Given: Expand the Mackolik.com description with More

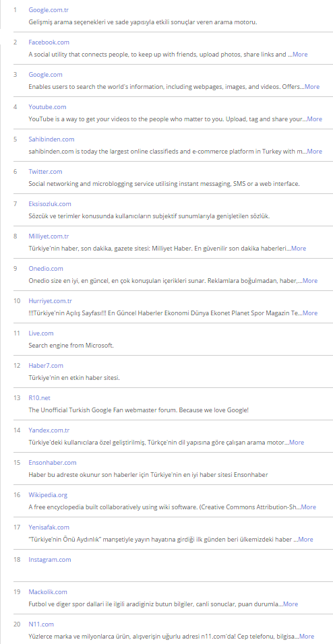Looking at the screenshot, I should click(x=291, y=604).
